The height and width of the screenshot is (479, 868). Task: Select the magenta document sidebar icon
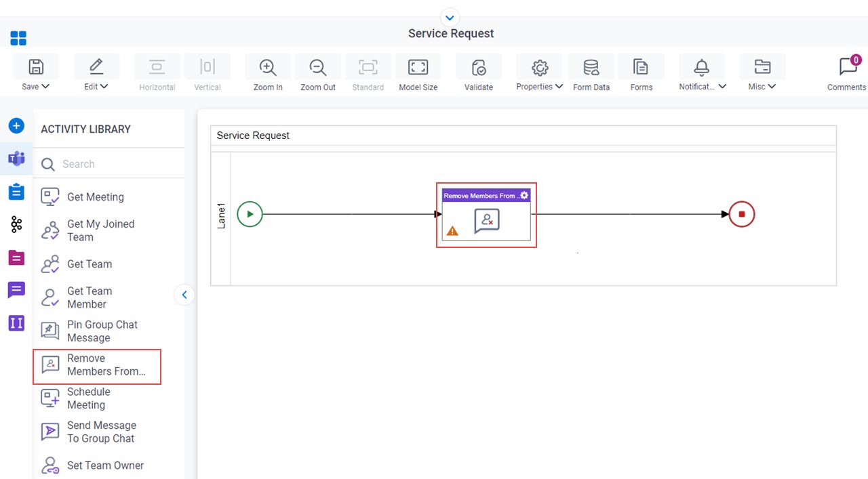[x=16, y=257]
